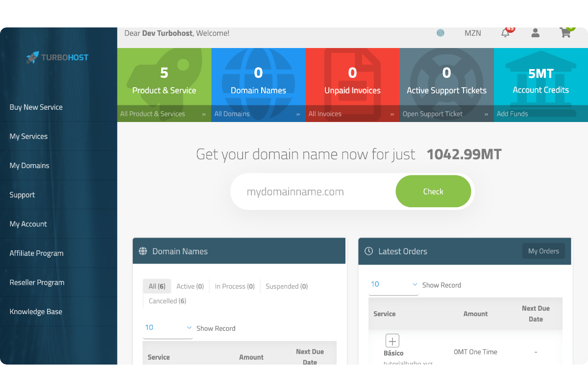Image resolution: width=588 pixels, height=392 pixels.
Task: Click the Latest Orders clock icon
Action: click(x=369, y=251)
